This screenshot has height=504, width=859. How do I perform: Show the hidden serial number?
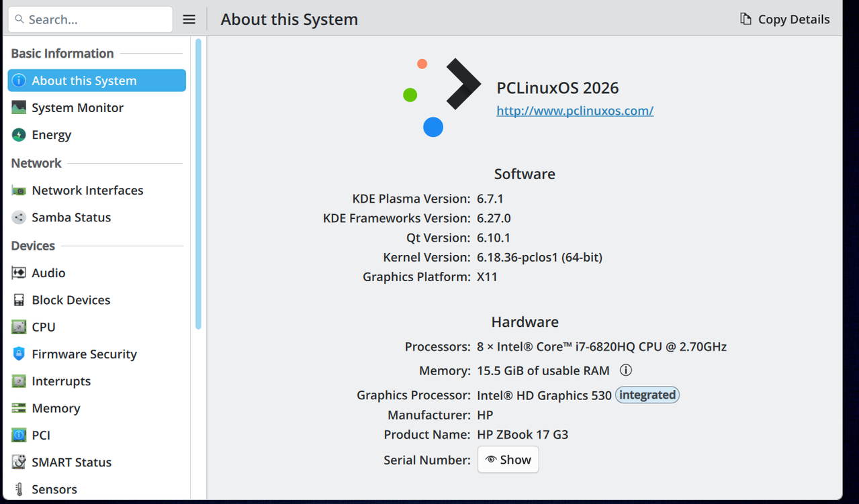tap(508, 460)
